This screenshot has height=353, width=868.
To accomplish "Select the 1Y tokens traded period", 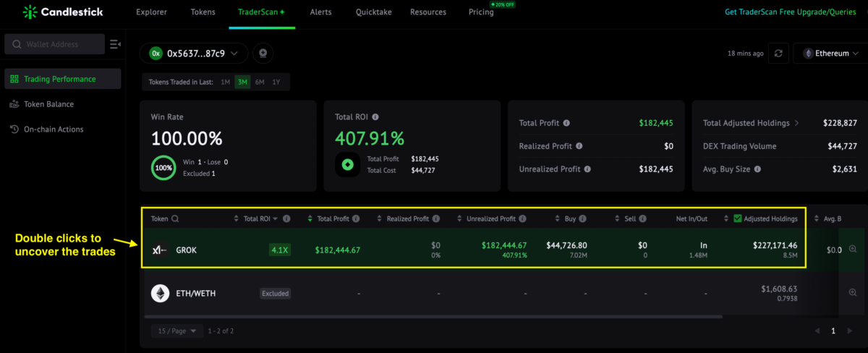I will coord(276,82).
